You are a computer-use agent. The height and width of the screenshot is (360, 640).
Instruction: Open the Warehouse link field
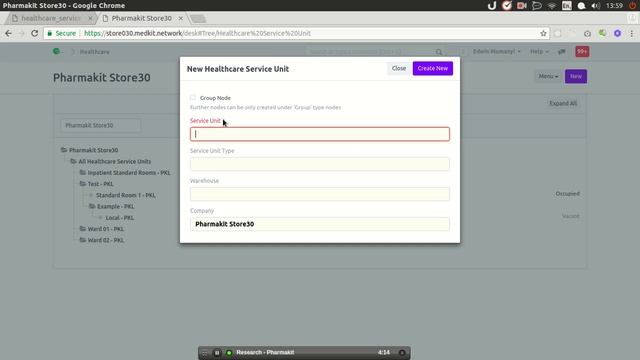pos(320,194)
